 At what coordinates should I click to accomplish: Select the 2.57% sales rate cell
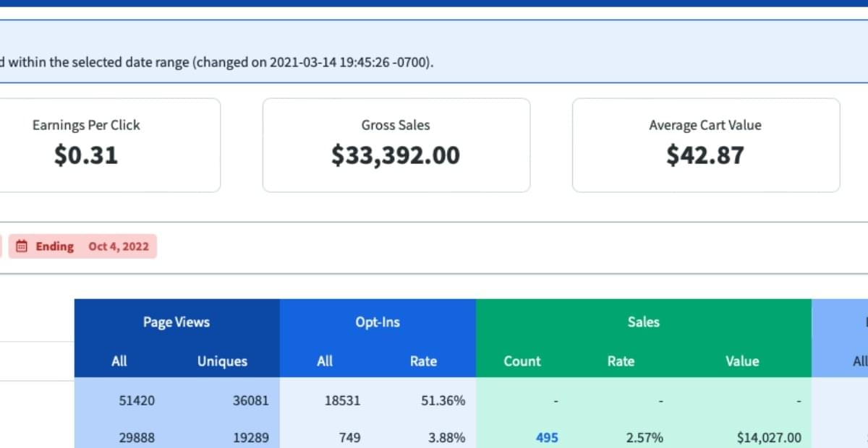click(x=644, y=437)
